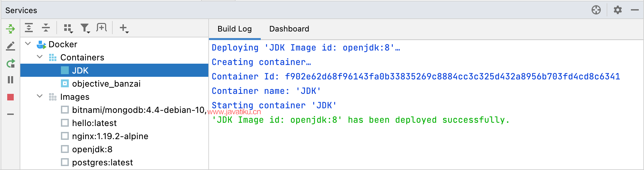Click the Edit Configuration pencil icon
The height and width of the screenshot is (170, 644).
(x=10, y=46)
